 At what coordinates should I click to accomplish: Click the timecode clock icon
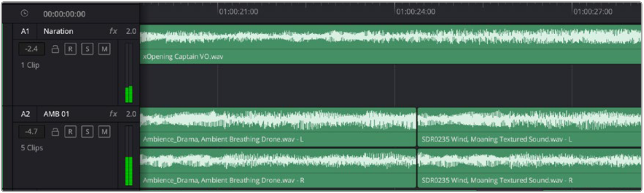click(x=26, y=14)
